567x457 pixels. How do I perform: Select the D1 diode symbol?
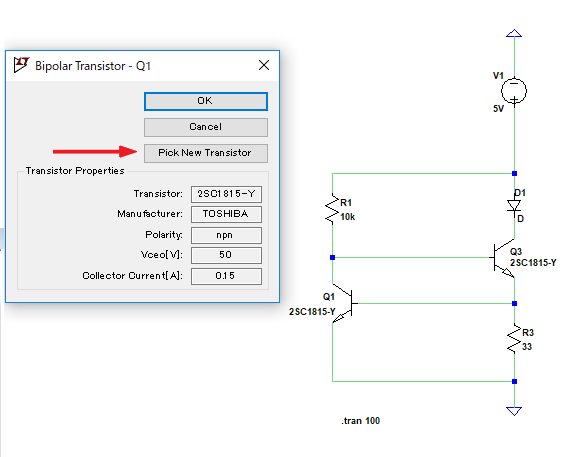pos(514,206)
